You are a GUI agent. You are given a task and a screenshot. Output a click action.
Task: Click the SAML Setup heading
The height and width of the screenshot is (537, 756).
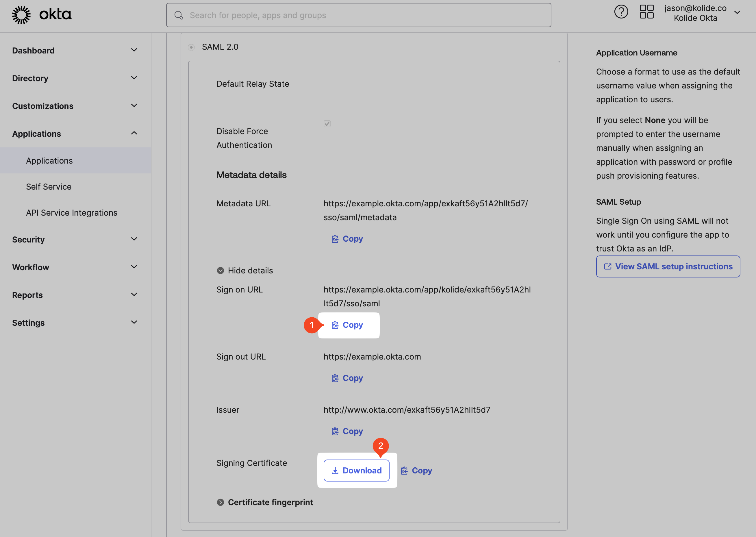tap(618, 202)
